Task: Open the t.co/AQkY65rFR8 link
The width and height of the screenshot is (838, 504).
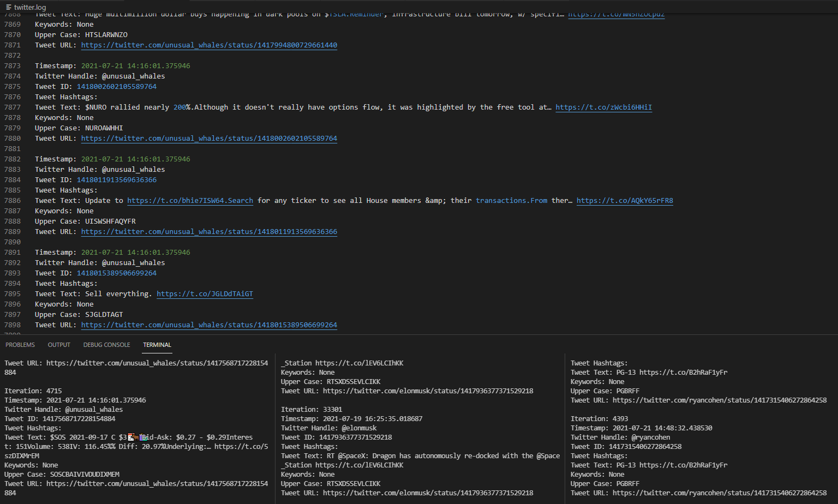Action: point(625,201)
